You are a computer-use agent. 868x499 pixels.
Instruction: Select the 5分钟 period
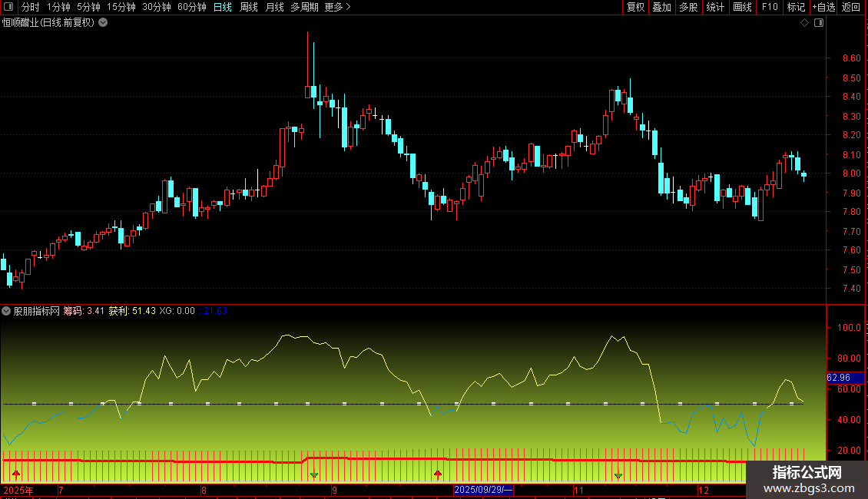pos(88,7)
